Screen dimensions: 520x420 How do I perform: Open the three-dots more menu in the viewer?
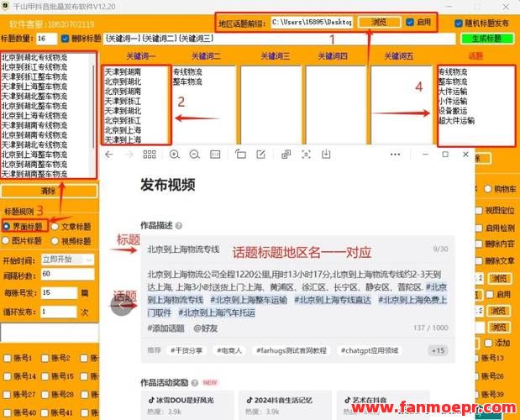pyautogui.click(x=396, y=155)
